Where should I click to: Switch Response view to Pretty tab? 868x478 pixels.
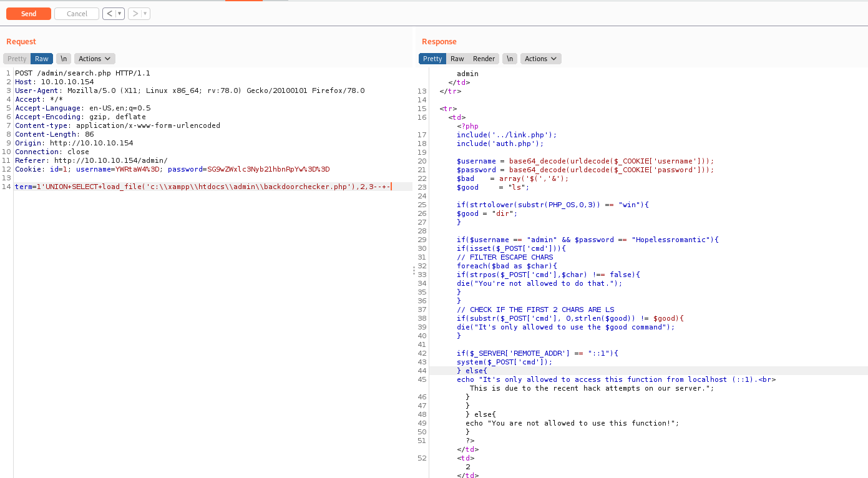[x=432, y=59]
